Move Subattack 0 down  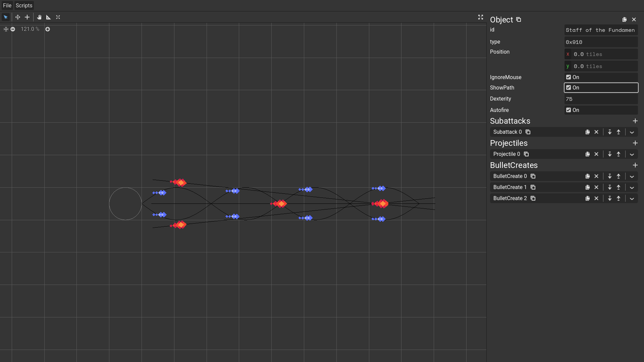(x=610, y=132)
